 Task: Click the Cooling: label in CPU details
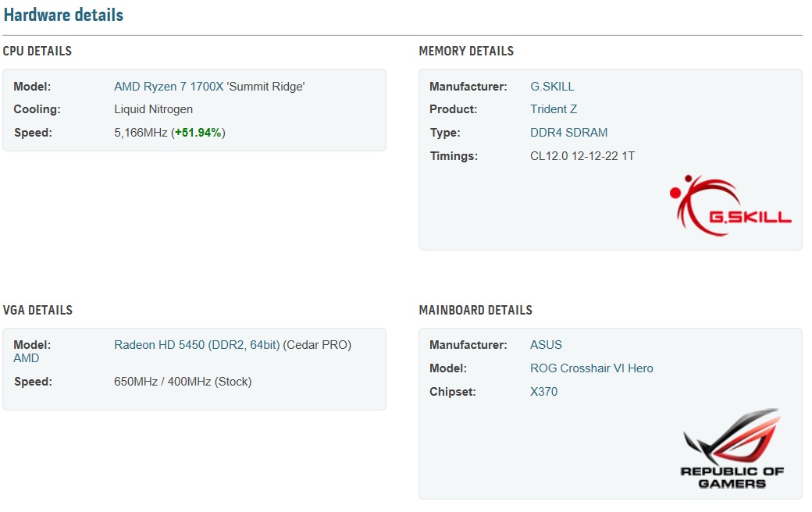click(x=37, y=109)
